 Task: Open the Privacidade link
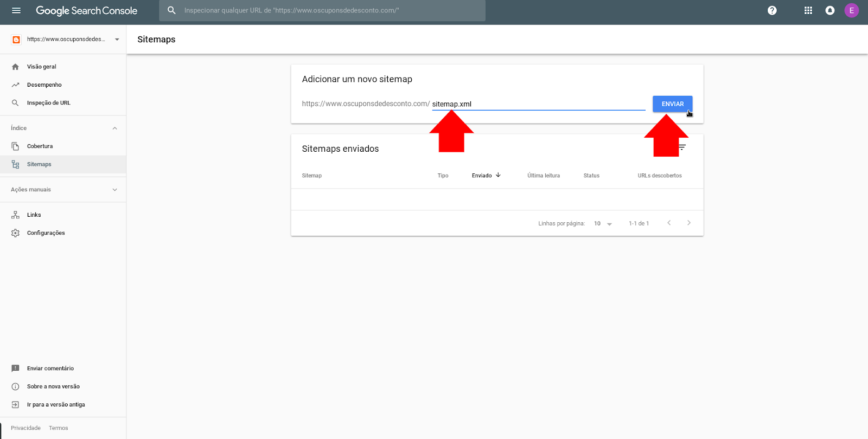click(x=25, y=428)
